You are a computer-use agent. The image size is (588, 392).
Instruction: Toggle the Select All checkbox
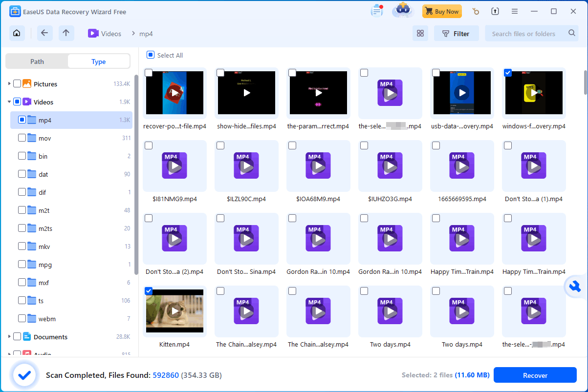[151, 55]
